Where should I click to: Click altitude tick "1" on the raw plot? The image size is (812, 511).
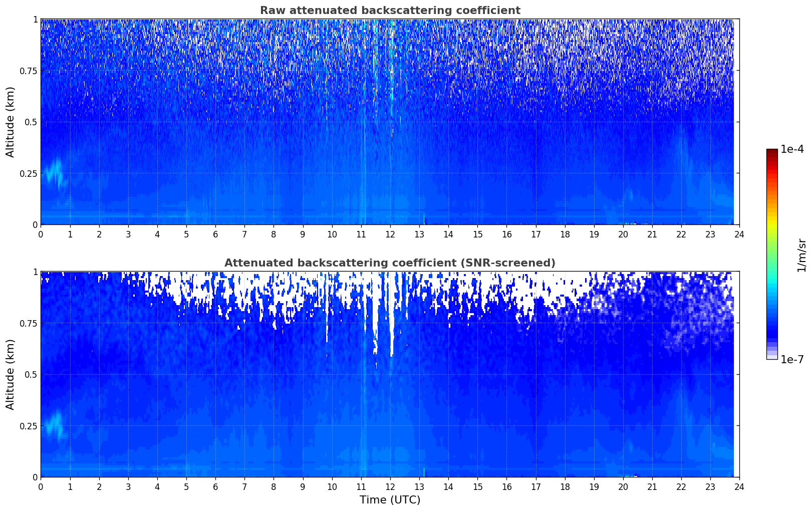(x=36, y=19)
